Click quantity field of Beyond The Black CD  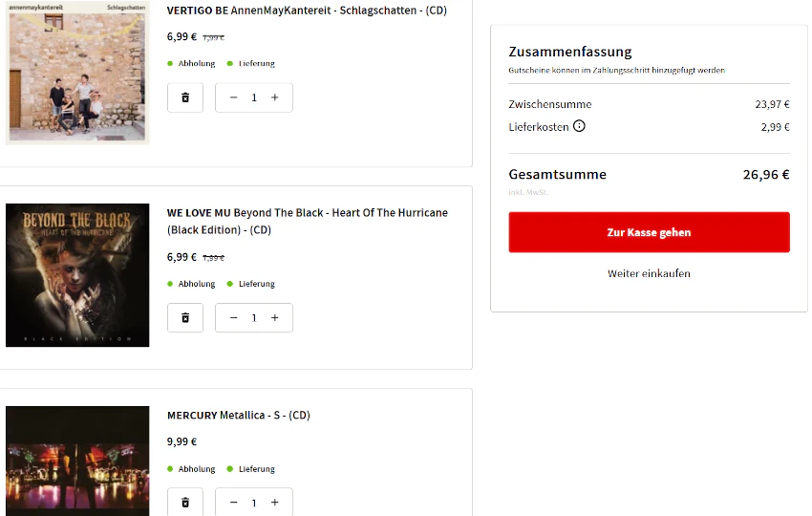tap(254, 317)
